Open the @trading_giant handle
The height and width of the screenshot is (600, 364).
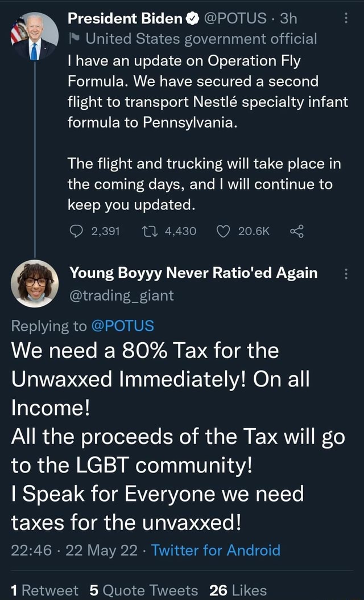click(121, 295)
